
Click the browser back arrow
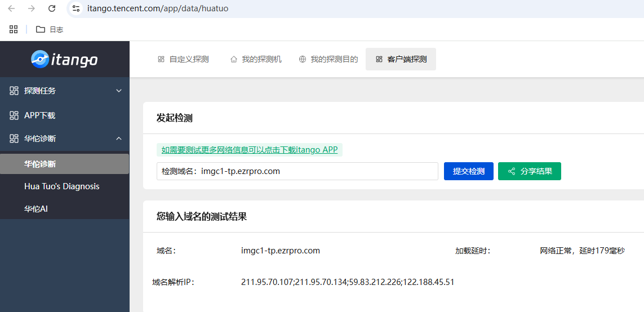pos(11,8)
